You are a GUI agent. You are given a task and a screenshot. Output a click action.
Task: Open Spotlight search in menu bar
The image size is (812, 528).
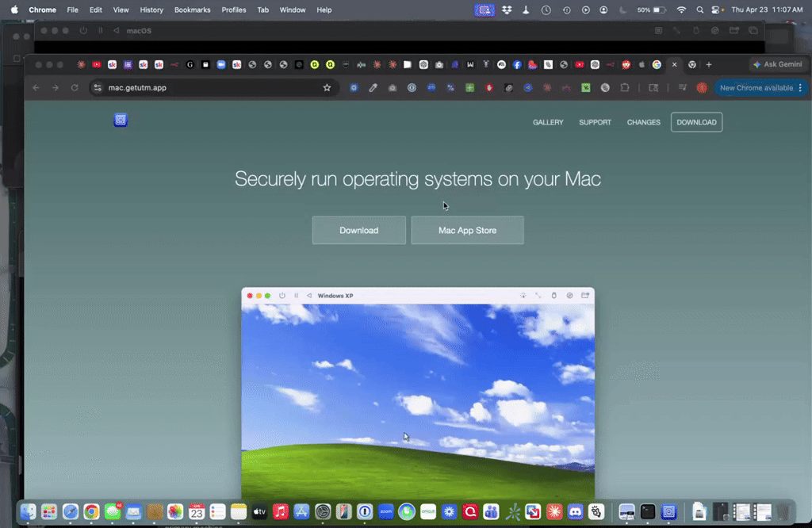699,10
